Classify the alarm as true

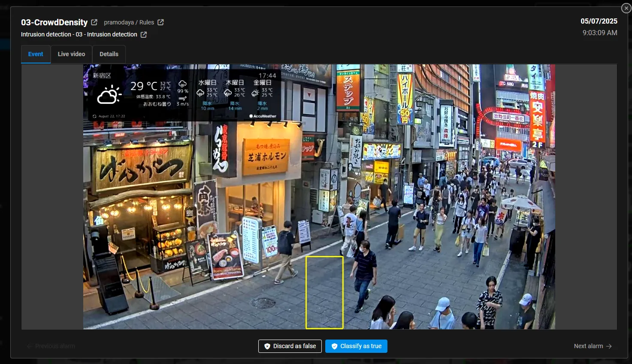pyautogui.click(x=356, y=346)
